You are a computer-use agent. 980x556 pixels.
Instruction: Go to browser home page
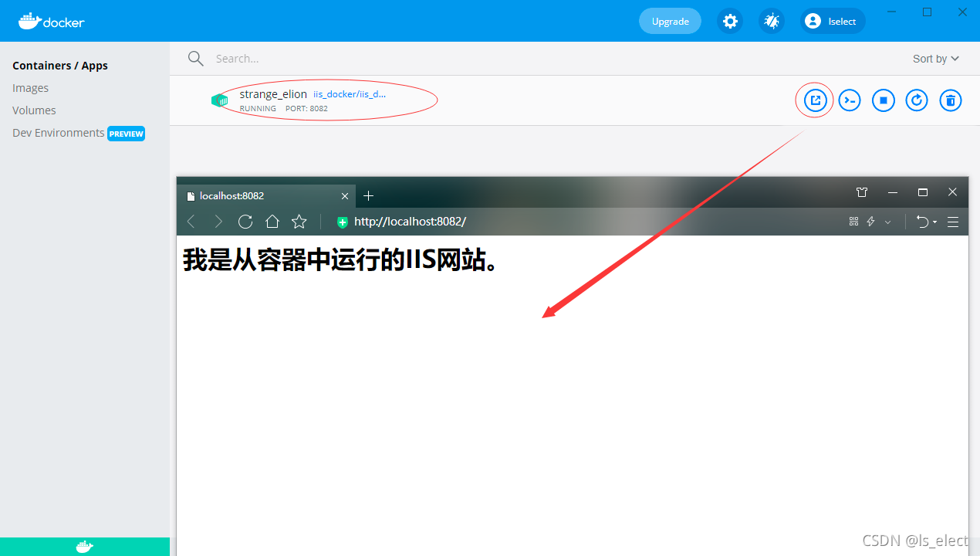pyautogui.click(x=272, y=222)
